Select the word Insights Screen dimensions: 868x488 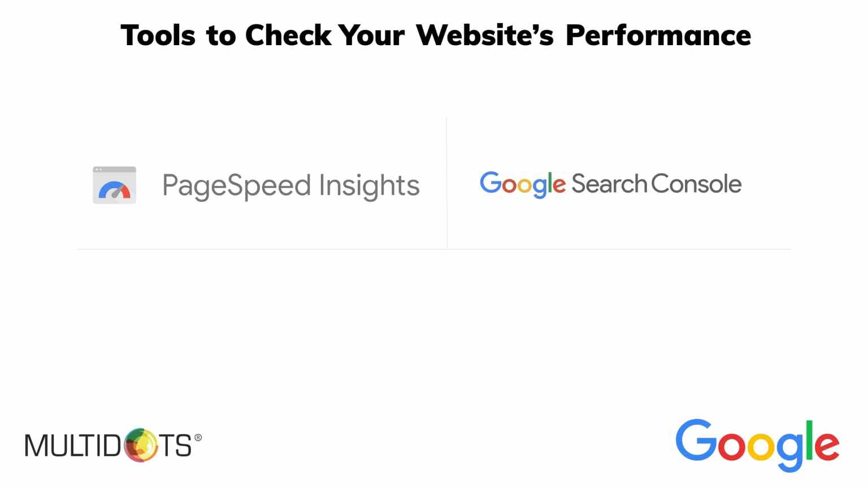(x=369, y=186)
